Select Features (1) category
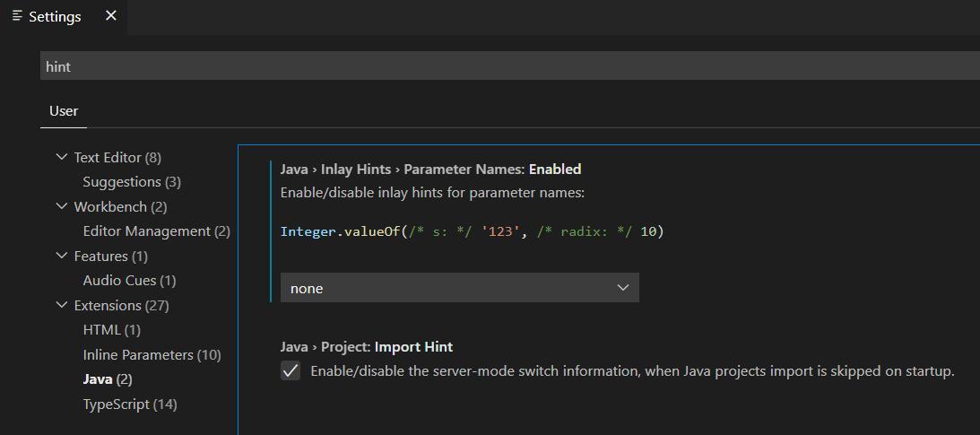This screenshot has height=435, width=980. click(110, 257)
